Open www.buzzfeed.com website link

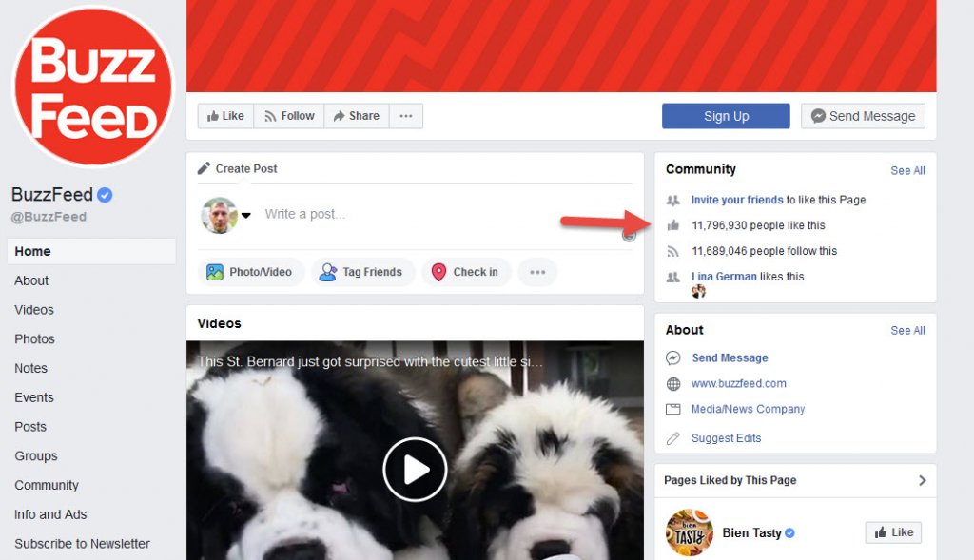[738, 384]
